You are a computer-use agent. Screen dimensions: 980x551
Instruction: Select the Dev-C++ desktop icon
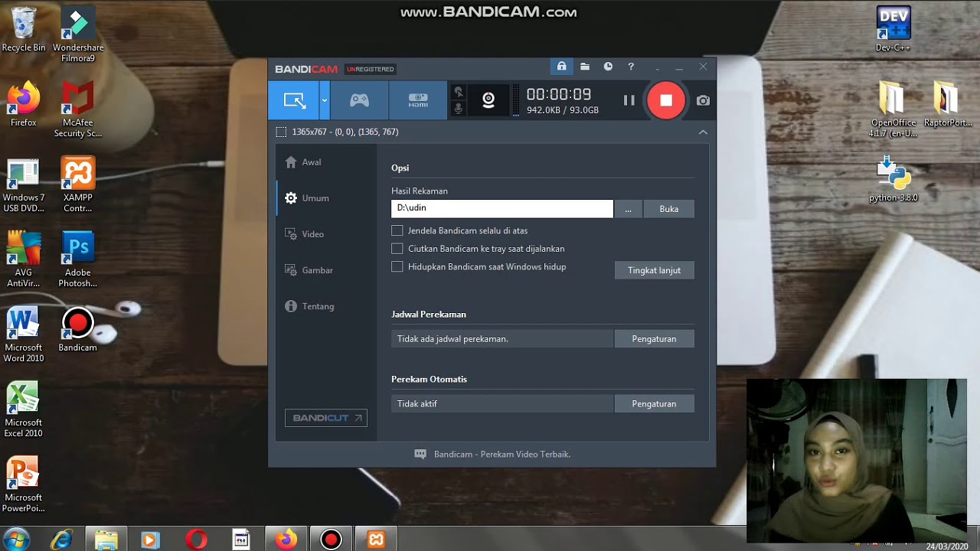pyautogui.click(x=893, y=30)
